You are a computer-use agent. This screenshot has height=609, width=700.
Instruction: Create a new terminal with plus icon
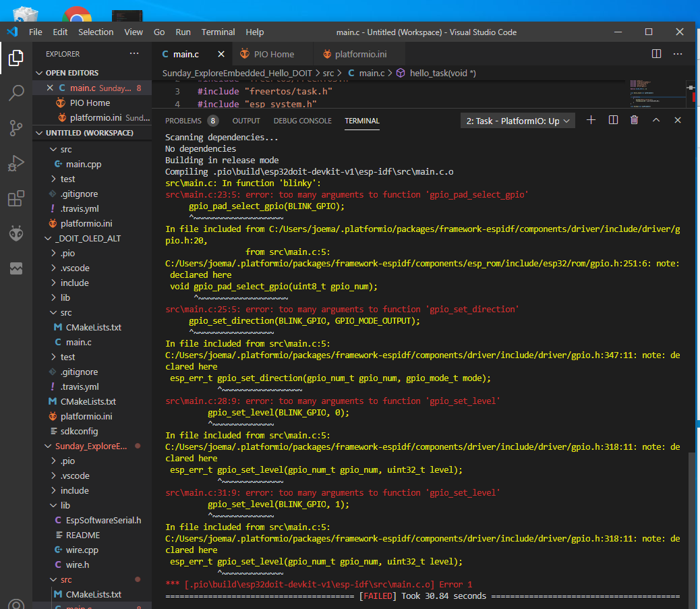591,120
